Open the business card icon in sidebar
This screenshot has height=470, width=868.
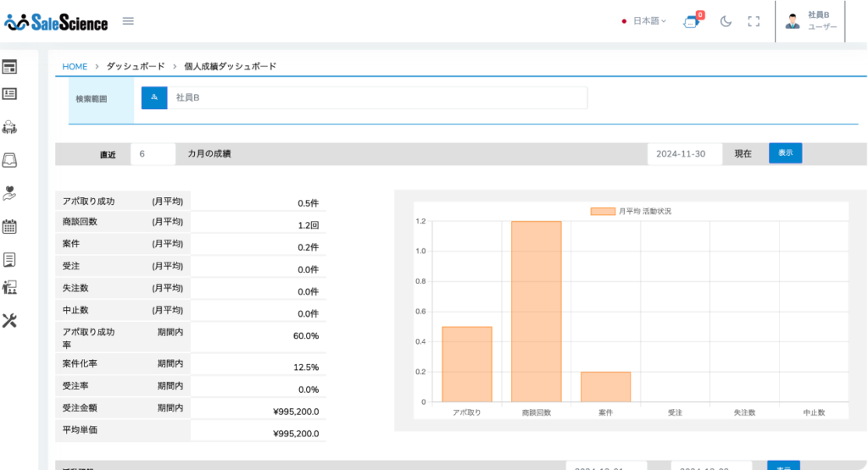point(10,94)
